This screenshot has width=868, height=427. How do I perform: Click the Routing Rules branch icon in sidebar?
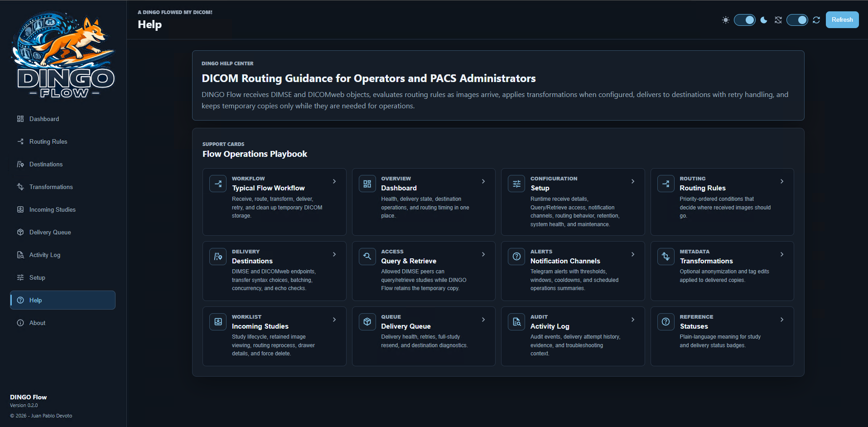(20, 141)
